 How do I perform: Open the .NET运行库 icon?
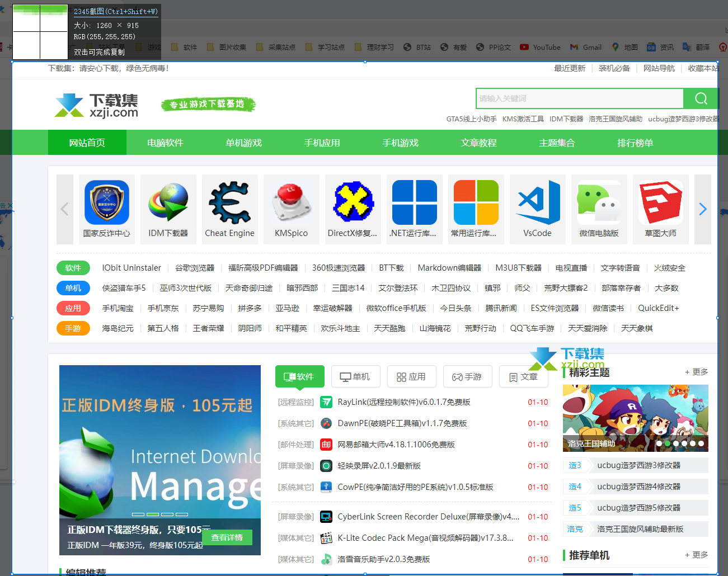tap(415, 202)
